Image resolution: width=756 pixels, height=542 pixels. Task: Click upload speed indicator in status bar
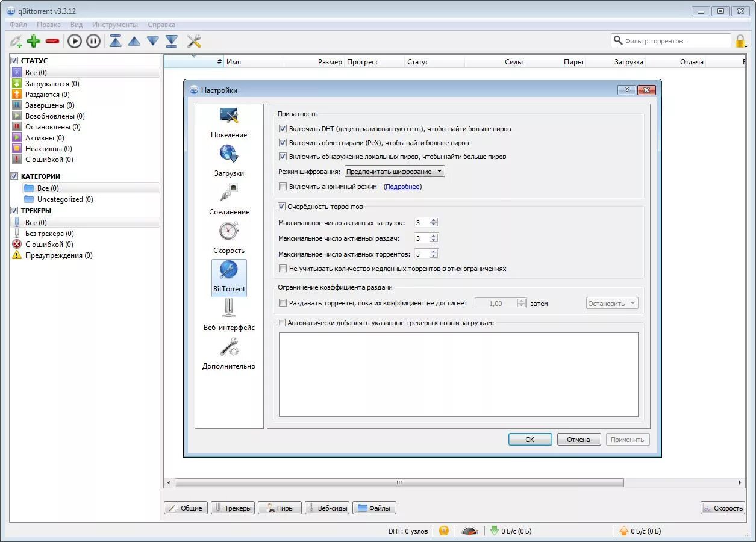tap(640, 531)
